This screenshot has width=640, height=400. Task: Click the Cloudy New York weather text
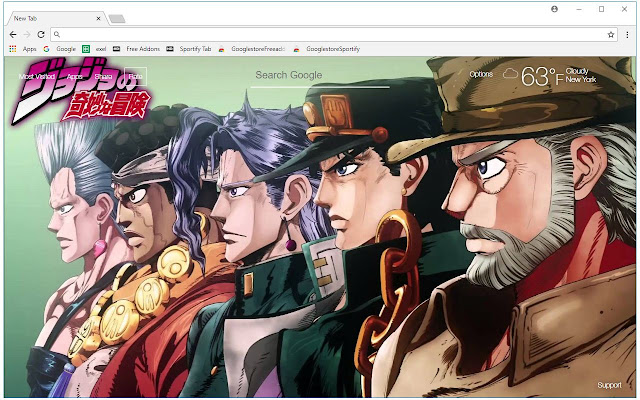[x=581, y=76]
